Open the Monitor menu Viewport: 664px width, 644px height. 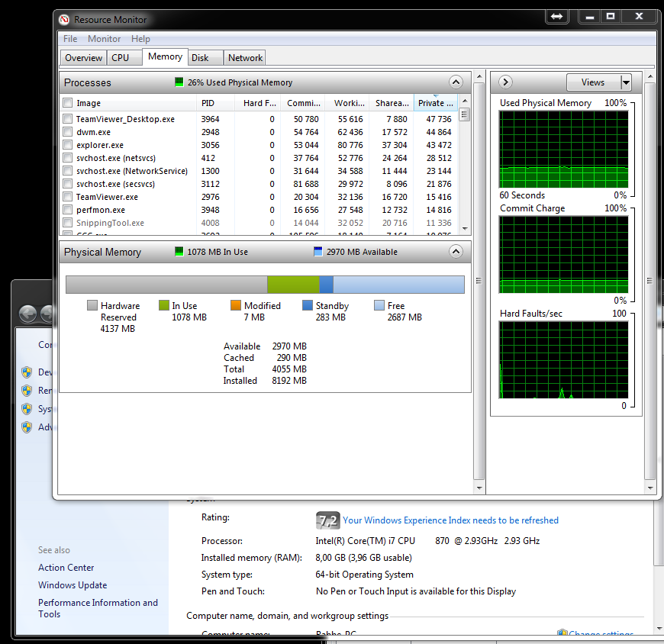[104, 38]
